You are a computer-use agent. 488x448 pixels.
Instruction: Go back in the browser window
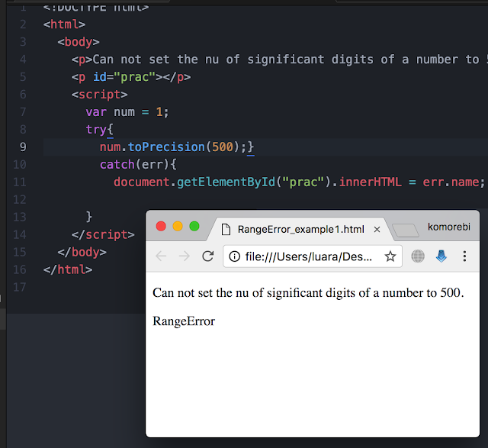161,256
